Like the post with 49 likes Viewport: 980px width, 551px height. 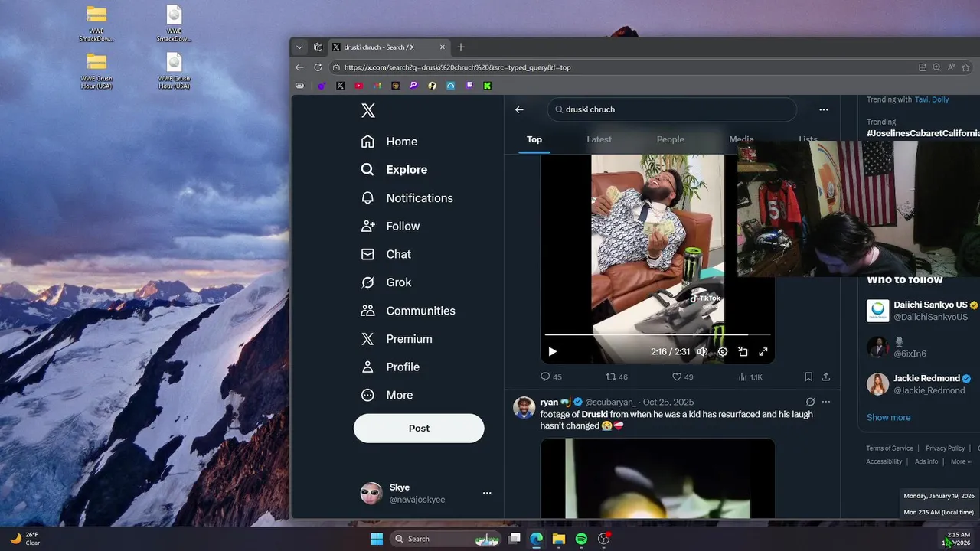point(683,377)
